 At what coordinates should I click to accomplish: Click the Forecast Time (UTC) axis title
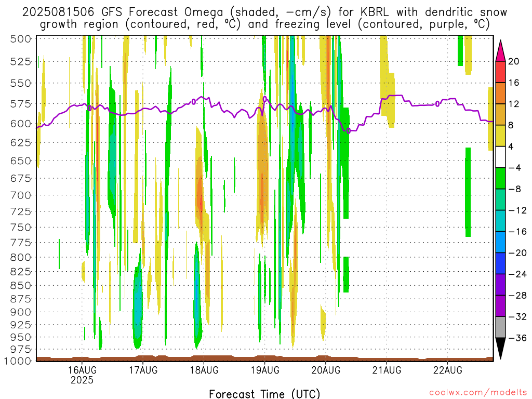(x=264, y=394)
